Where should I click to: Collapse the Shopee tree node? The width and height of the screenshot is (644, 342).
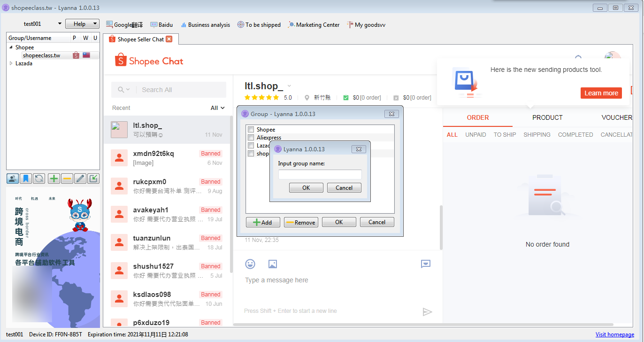click(x=11, y=47)
